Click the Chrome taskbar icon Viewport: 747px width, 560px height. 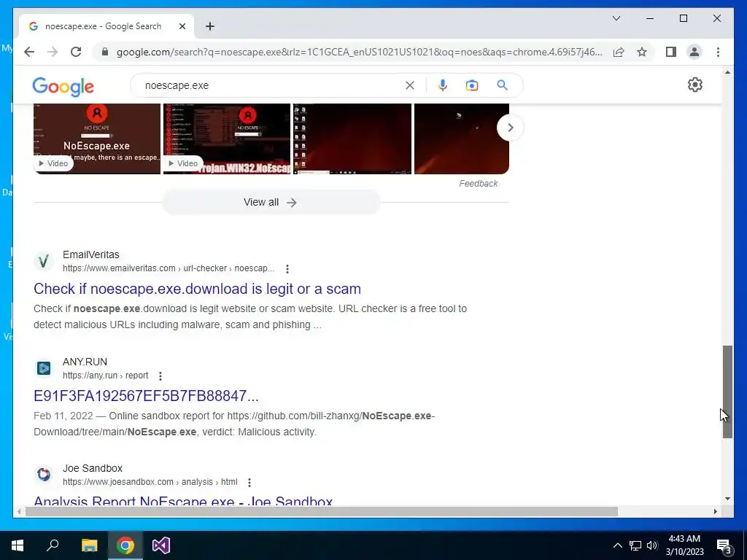tap(125, 545)
